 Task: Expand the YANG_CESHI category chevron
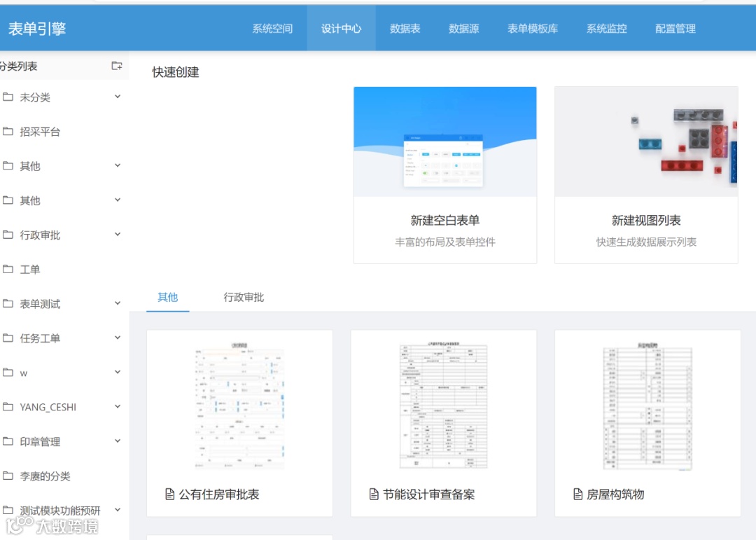click(118, 407)
